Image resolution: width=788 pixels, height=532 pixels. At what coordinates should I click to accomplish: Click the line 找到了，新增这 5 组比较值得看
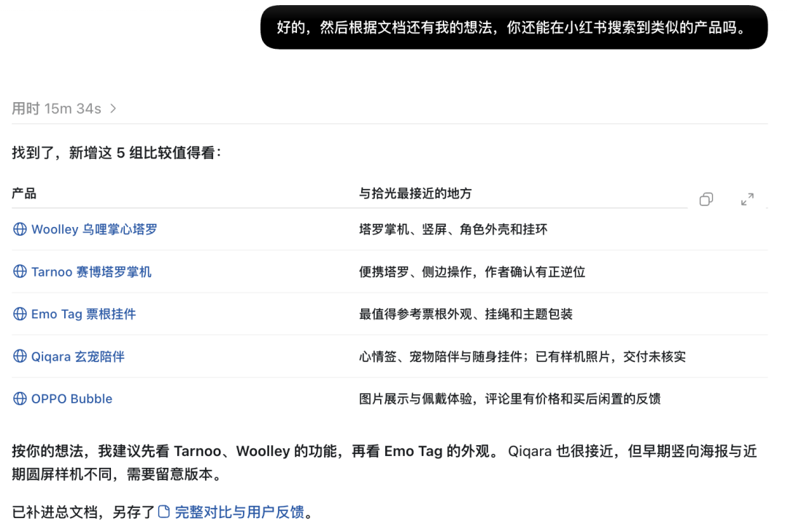tap(117, 153)
